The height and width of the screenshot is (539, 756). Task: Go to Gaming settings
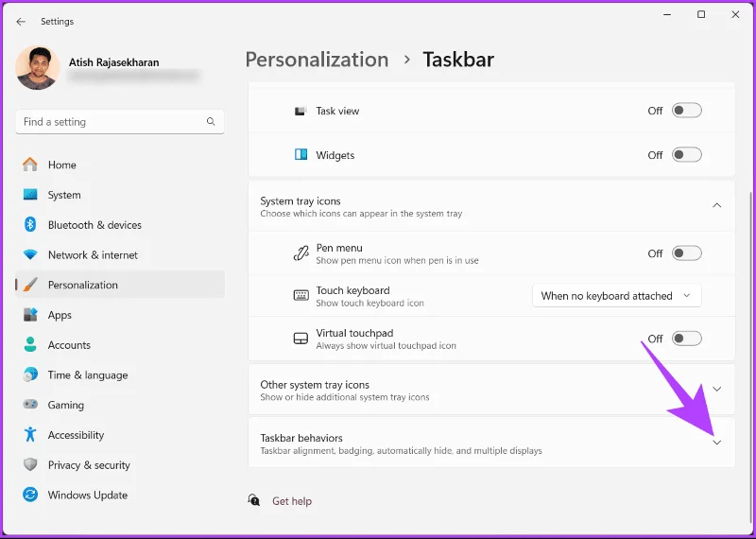click(120, 405)
